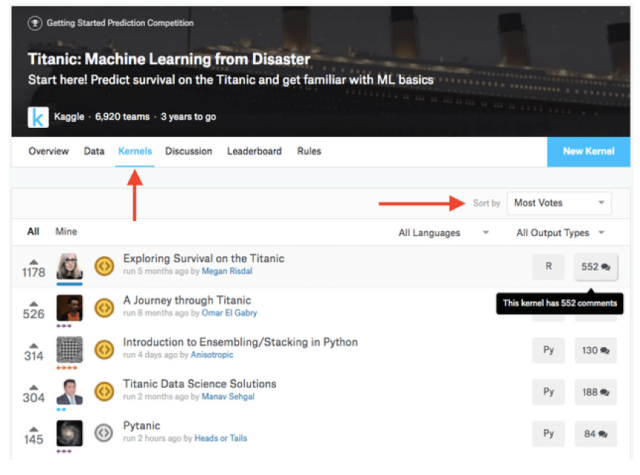Open the Pytanic kernel
This screenshot has width=640, height=475.
click(142, 426)
